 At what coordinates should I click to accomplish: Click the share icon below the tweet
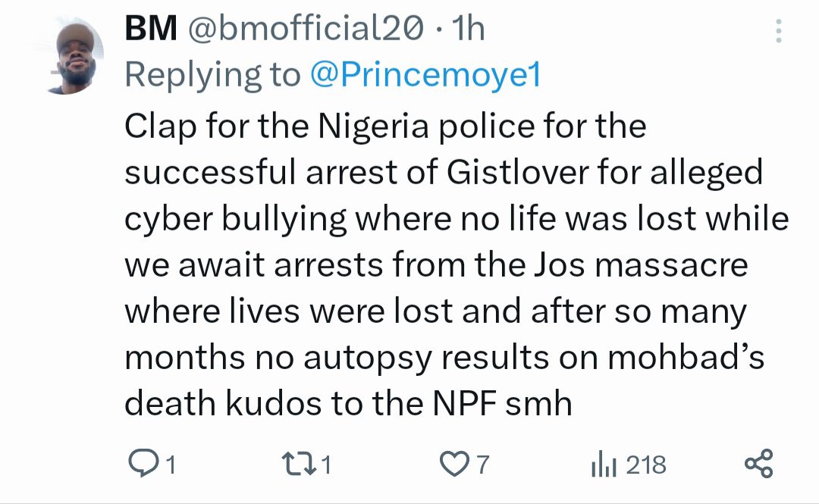(x=758, y=463)
